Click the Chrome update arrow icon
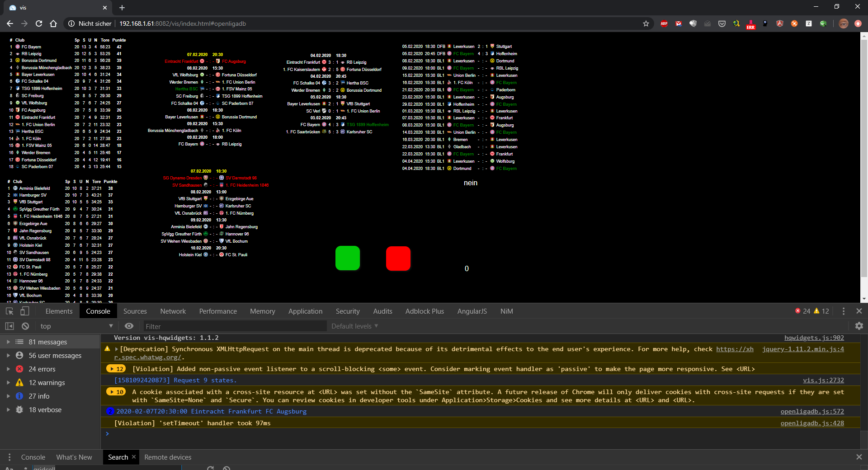 click(x=858, y=23)
